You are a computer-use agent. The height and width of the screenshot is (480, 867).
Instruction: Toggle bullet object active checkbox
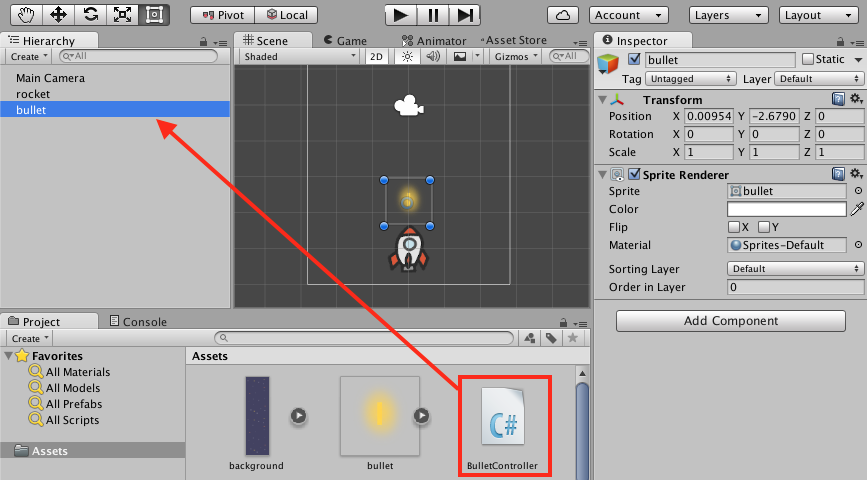point(634,59)
